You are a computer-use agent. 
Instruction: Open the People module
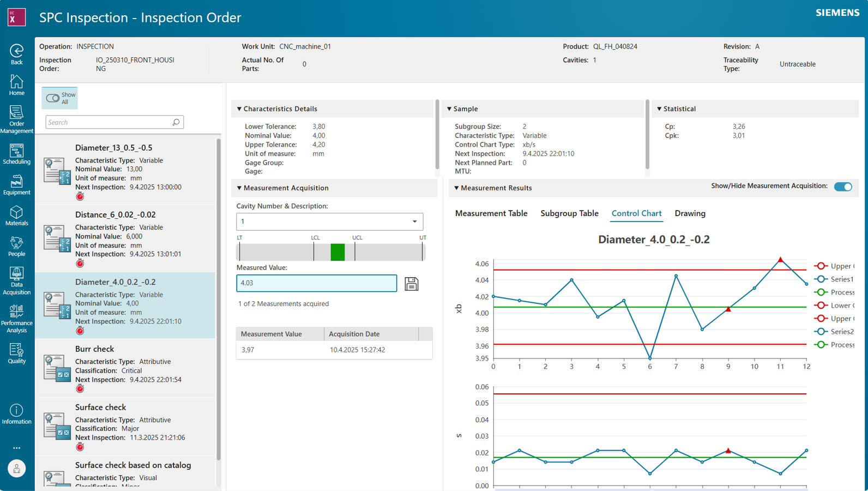click(17, 246)
